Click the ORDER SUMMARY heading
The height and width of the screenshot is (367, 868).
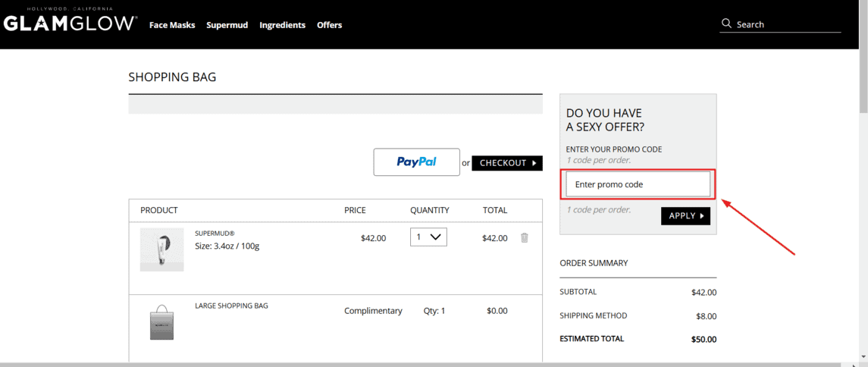click(594, 263)
